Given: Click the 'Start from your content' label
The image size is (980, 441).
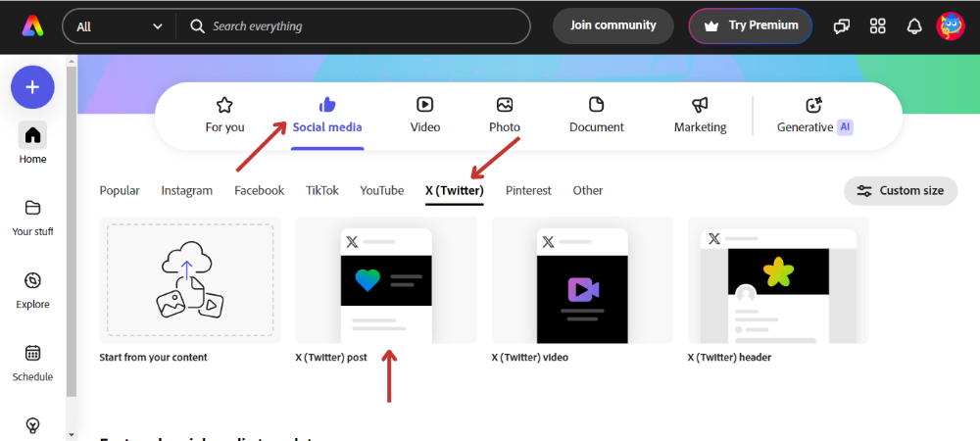Looking at the screenshot, I should [x=153, y=358].
